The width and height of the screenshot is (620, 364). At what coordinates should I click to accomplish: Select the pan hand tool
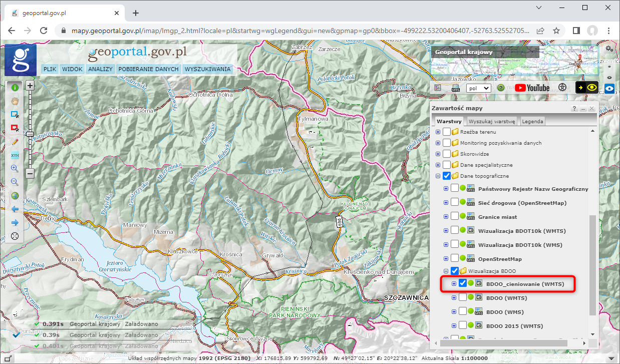tap(15, 100)
